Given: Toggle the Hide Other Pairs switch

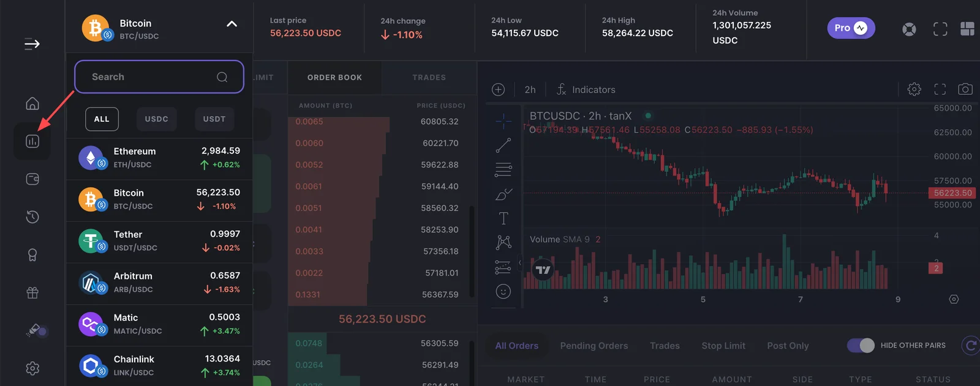Looking at the screenshot, I should click(861, 345).
